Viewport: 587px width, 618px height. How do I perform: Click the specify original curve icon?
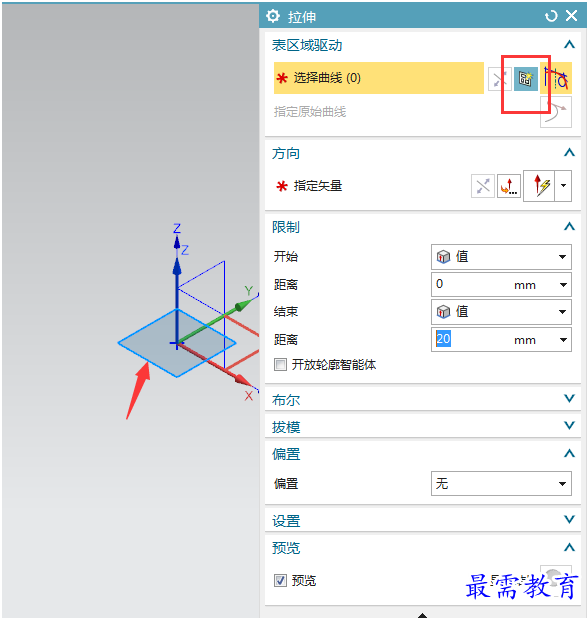(556, 112)
